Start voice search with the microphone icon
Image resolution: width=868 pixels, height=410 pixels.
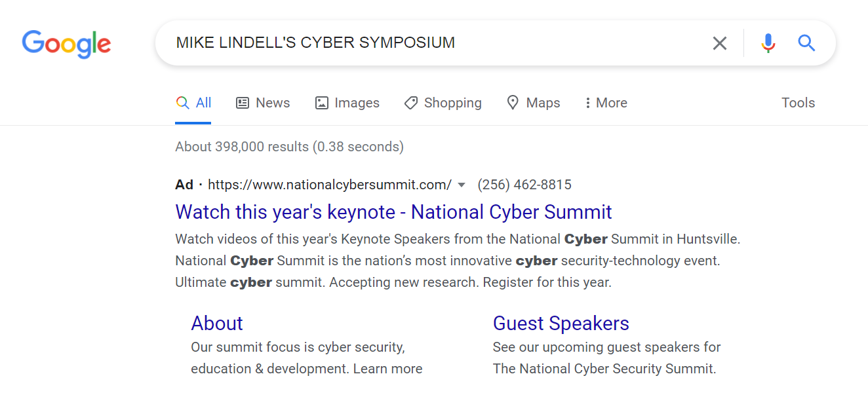pos(768,43)
